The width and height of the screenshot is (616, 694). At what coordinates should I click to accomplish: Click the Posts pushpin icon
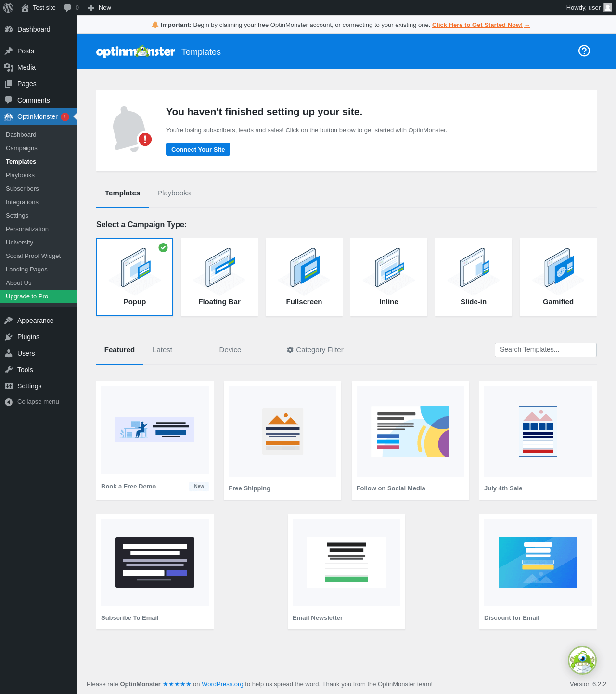9,51
